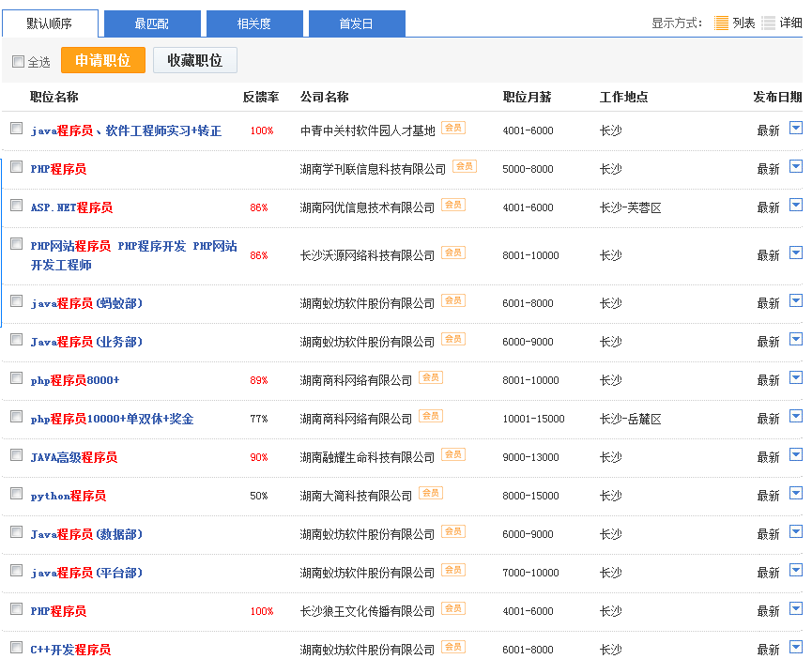
Task: Expand the JAVA高级程序员 row arrow
Action: [x=796, y=454]
